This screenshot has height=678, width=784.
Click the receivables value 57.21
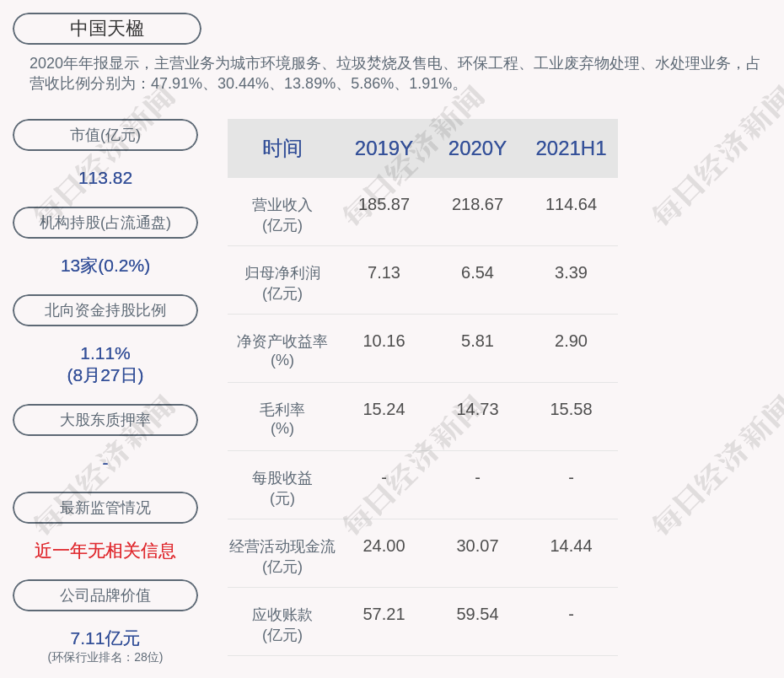[x=384, y=614]
